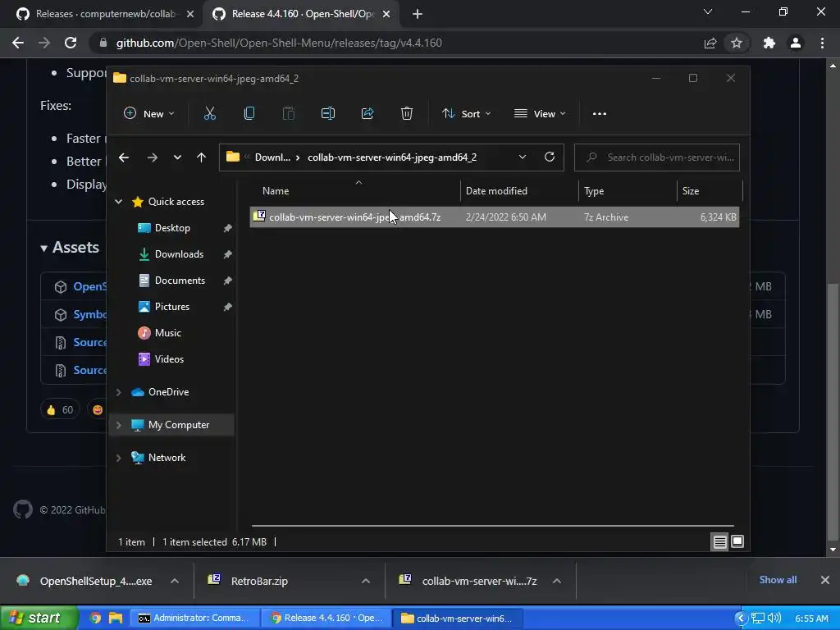The image size is (840, 630).
Task: Click collab-vm-server taskbar item
Action: [459, 618]
